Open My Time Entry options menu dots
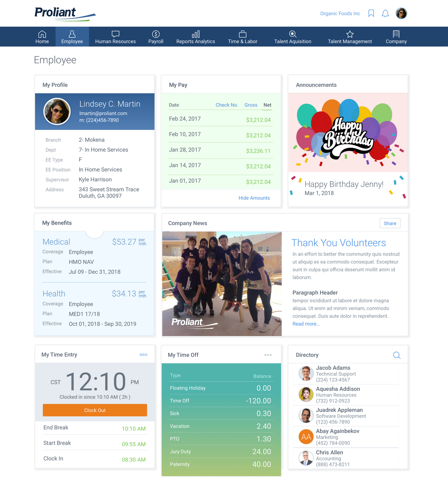 tap(143, 355)
